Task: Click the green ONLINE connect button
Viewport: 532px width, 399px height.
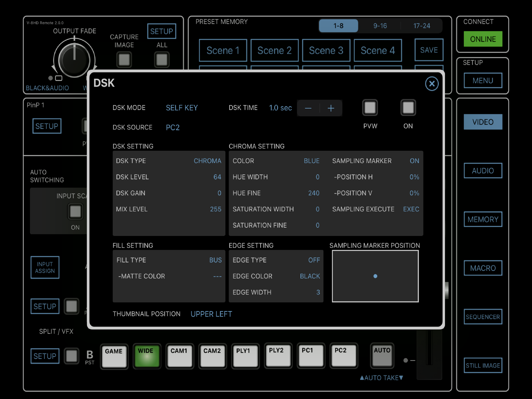Action: click(x=483, y=39)
